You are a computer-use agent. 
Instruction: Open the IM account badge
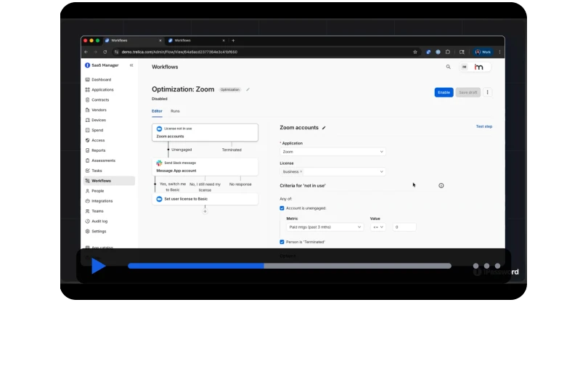pyautogui.click(x=465, y=67)
